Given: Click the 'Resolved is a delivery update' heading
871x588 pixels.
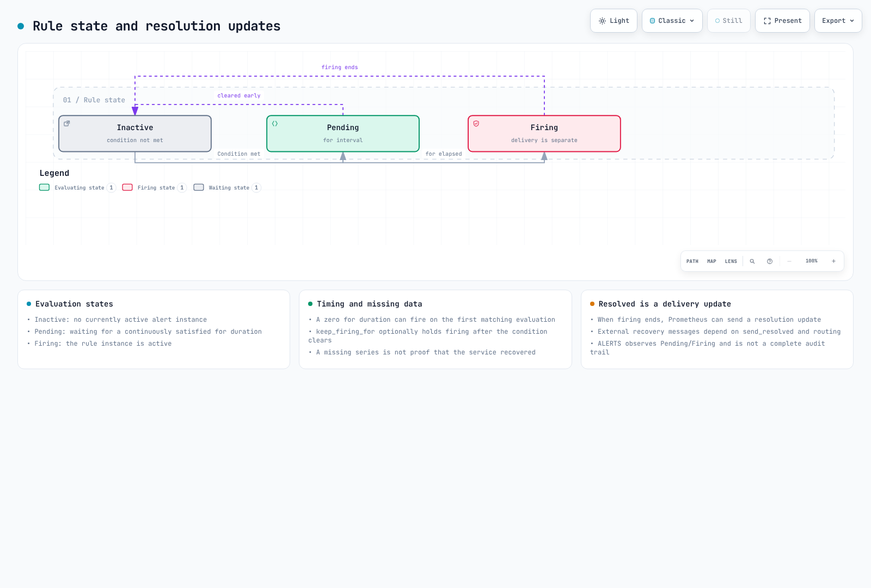Looking at the screenshot, I should point(665,304).
